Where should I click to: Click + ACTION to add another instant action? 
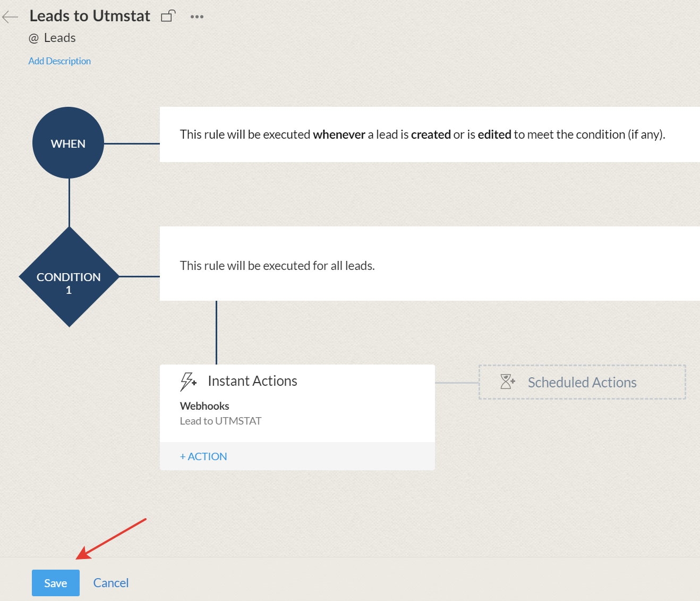click(203, 456)
